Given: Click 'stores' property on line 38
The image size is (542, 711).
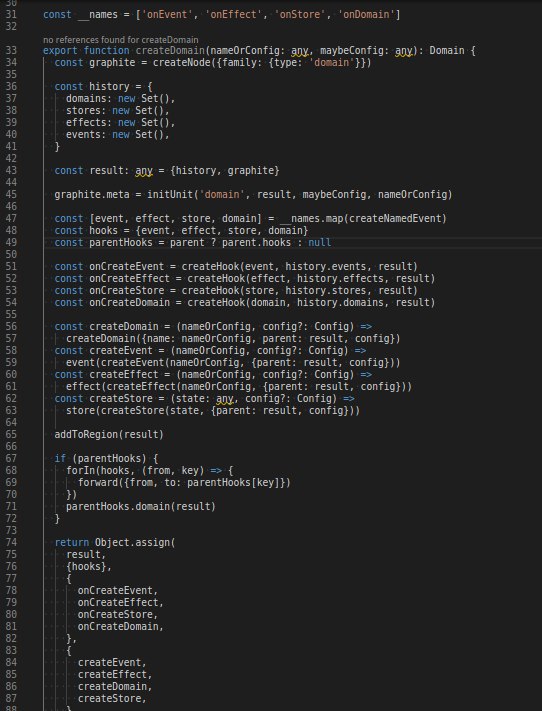Looking at the screenshot, I should [x=83, y=111].
